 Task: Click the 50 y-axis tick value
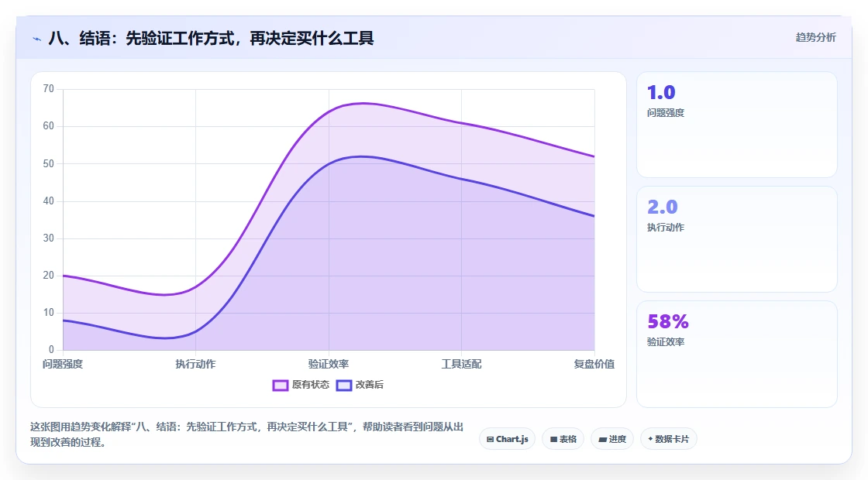(x=49, y=163)
